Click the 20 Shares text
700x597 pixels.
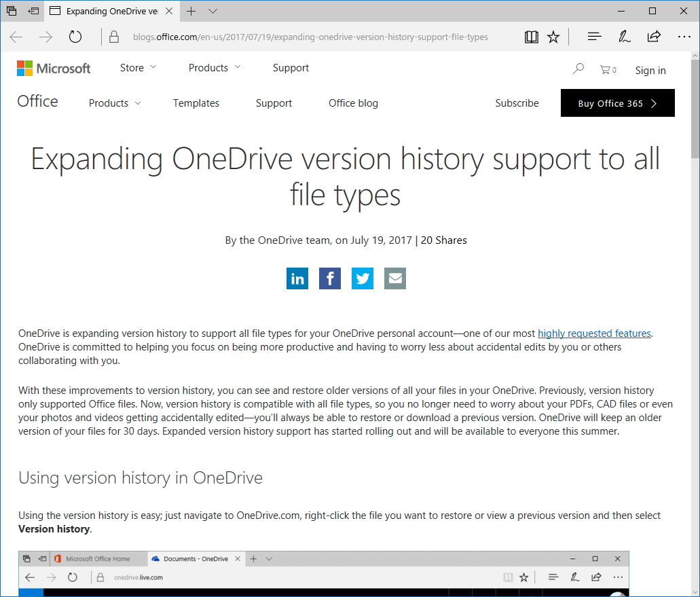click(x=444, y=240)
